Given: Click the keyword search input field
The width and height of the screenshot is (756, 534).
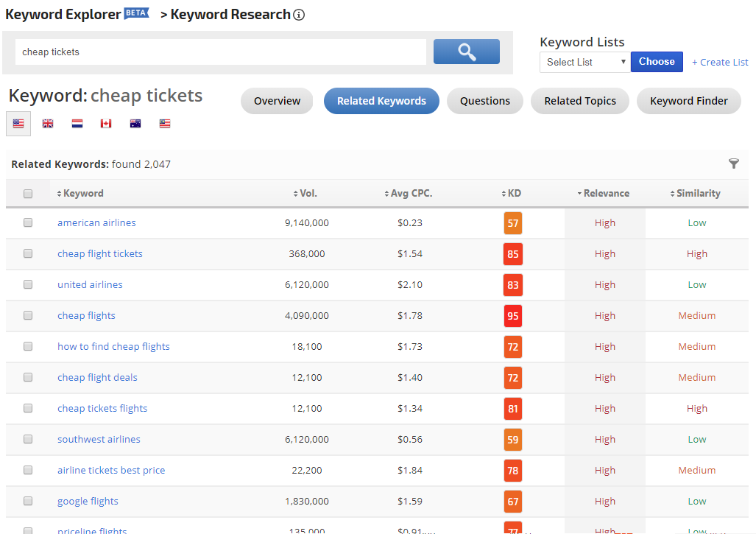Looking at the screenshot, I should pyautogui.click(x=221, y=52).
